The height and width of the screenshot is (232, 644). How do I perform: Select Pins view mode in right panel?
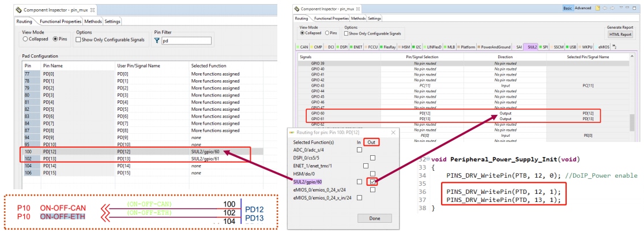[326, 33]
